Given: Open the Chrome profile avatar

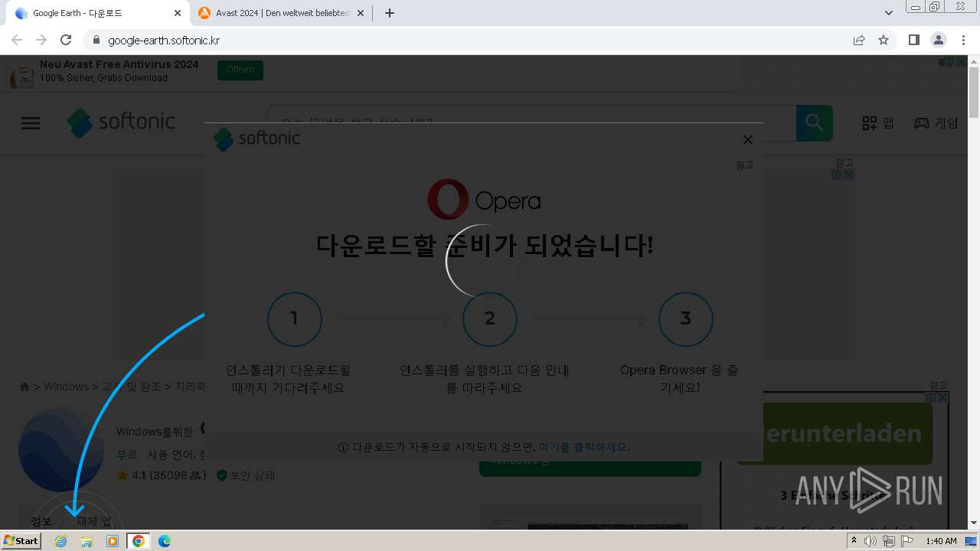Looking at the screenshot, I should (x=939, y=40).
